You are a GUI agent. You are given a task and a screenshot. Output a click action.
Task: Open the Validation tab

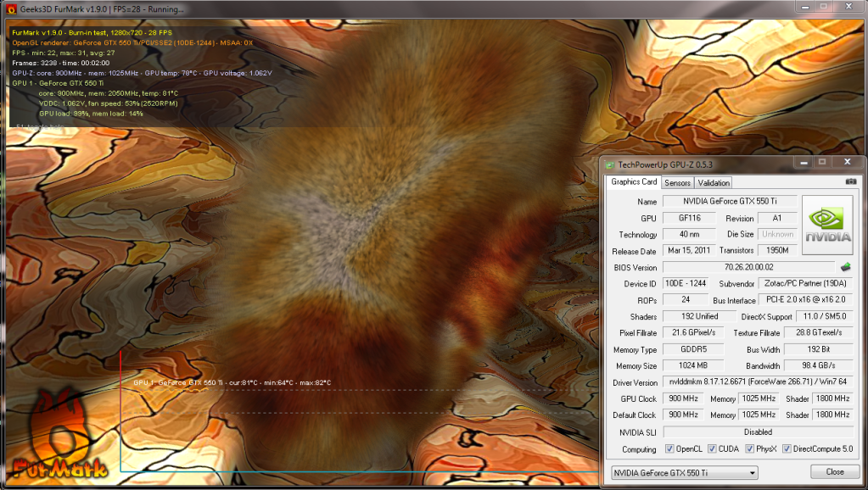click(x=714, y=182)
